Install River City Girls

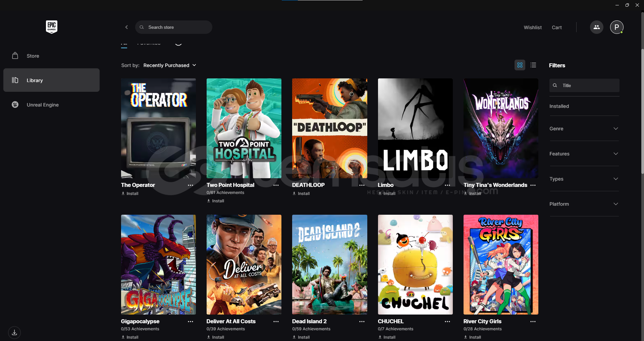tap(472, 337)
